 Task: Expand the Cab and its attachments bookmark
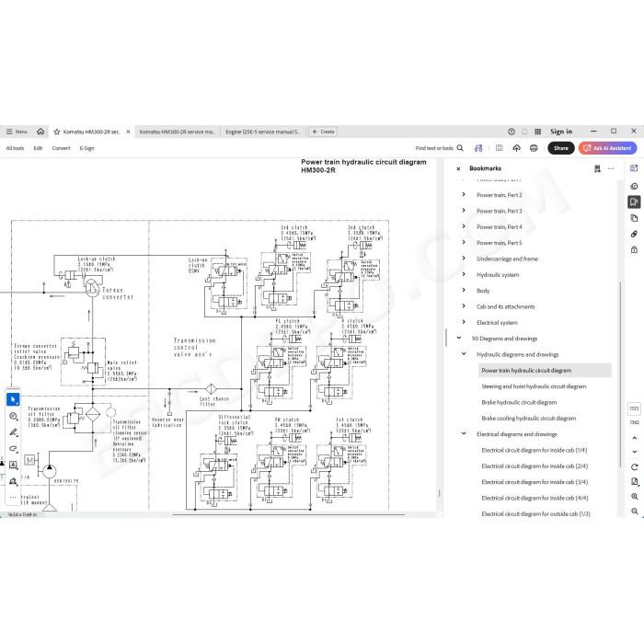[464, 306]
